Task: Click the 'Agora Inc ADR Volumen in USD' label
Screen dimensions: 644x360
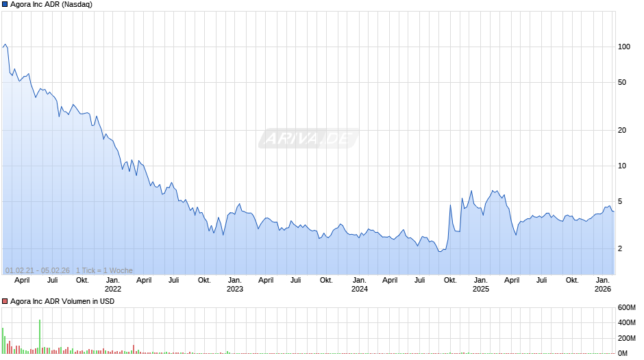Action: tap(62, 301)
